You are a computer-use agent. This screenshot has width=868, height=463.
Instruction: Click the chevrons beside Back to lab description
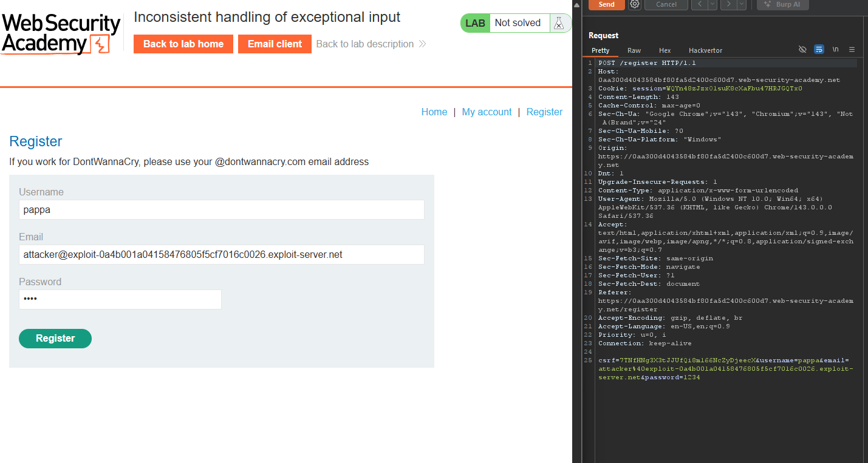422,44
